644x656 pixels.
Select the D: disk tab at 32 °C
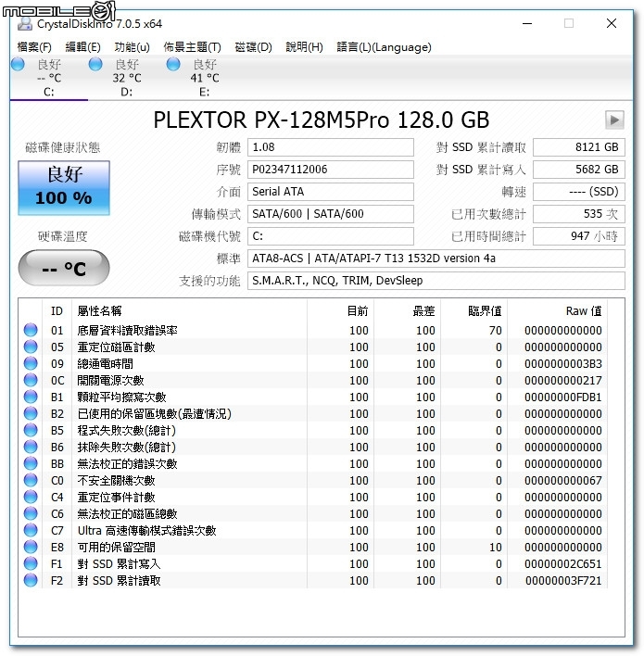point(126,78)
